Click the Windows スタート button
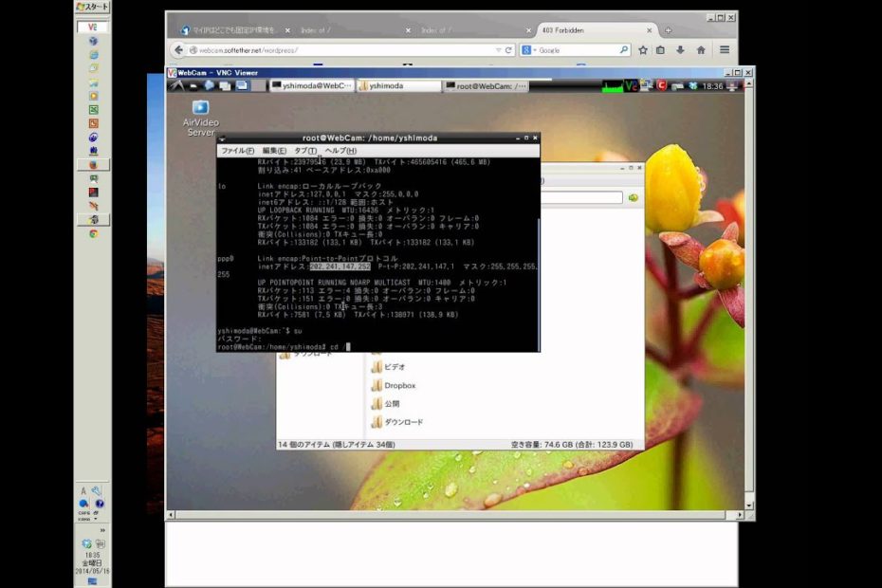Viewport: 882px width, 588px height. (93, 8)
